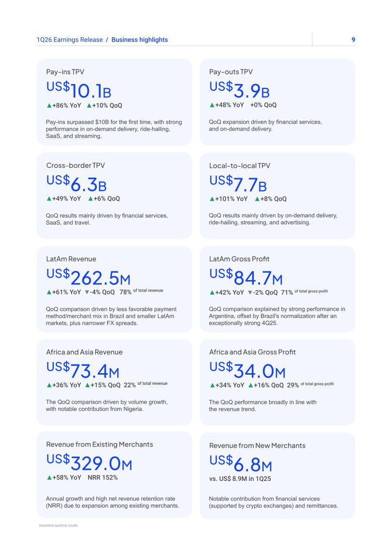Click the NRR 152% label

click(103, 478)
